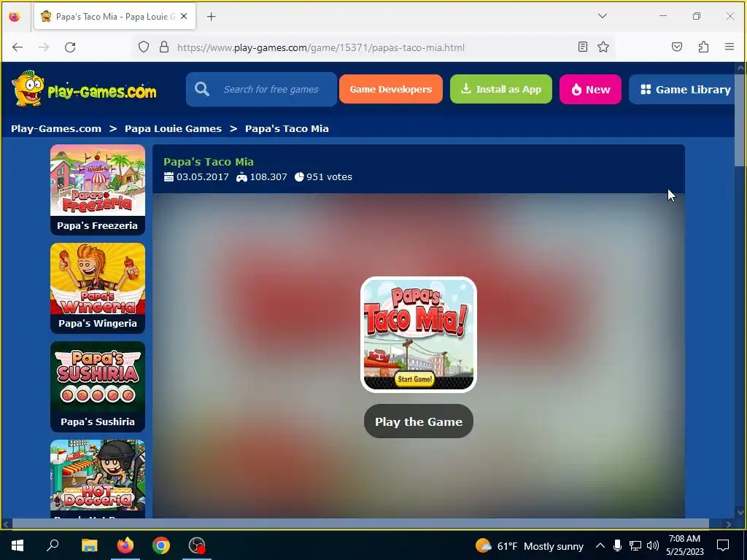Viewport: 747px width, 560px height.
Task: Open the Windows Start menu
Action: 18,545
